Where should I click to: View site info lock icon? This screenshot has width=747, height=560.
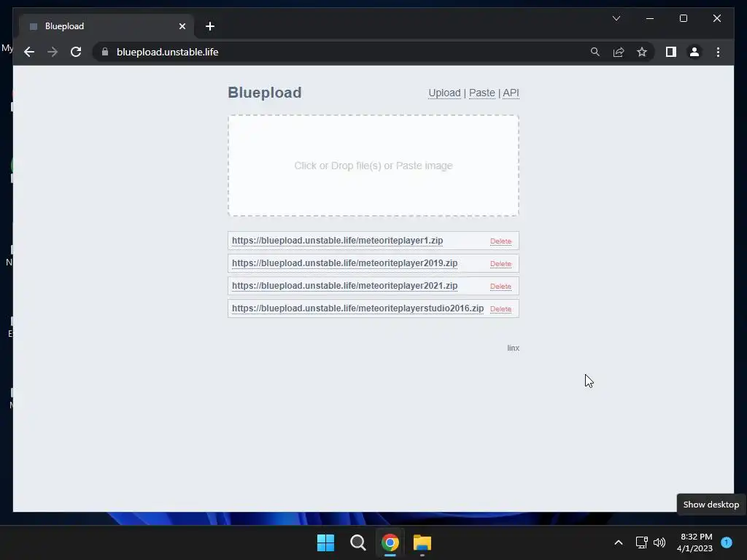[105, 52]
